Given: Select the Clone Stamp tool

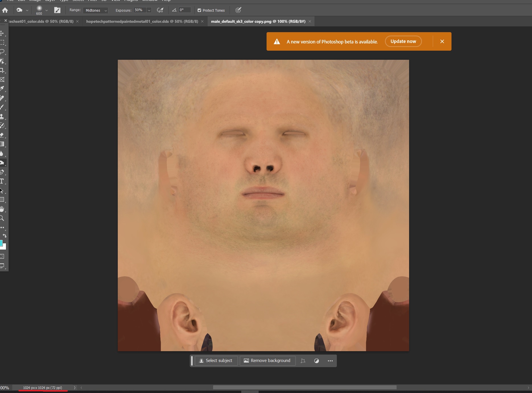Looking at the screenshot, I should pyautogui.click(x=2, y=116).
